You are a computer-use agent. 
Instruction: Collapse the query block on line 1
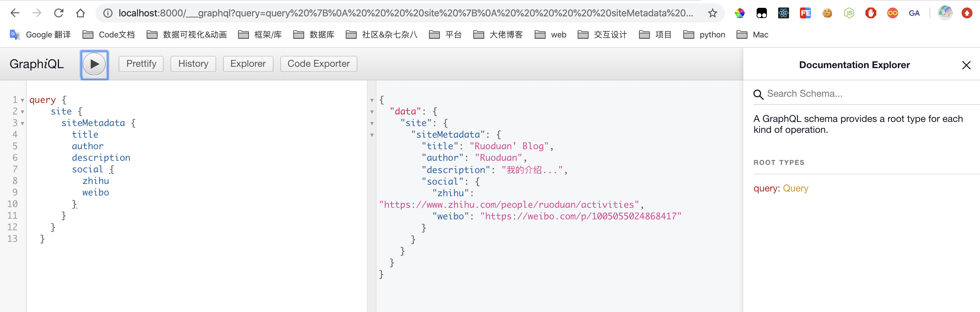pyautogui.click(x=22, y=100)
